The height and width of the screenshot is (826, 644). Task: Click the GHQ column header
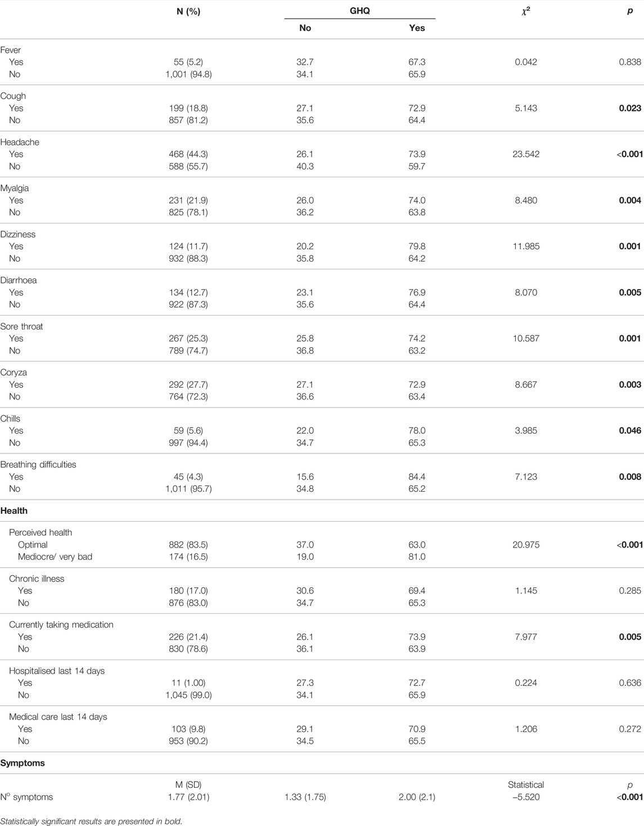coord(359,11)
